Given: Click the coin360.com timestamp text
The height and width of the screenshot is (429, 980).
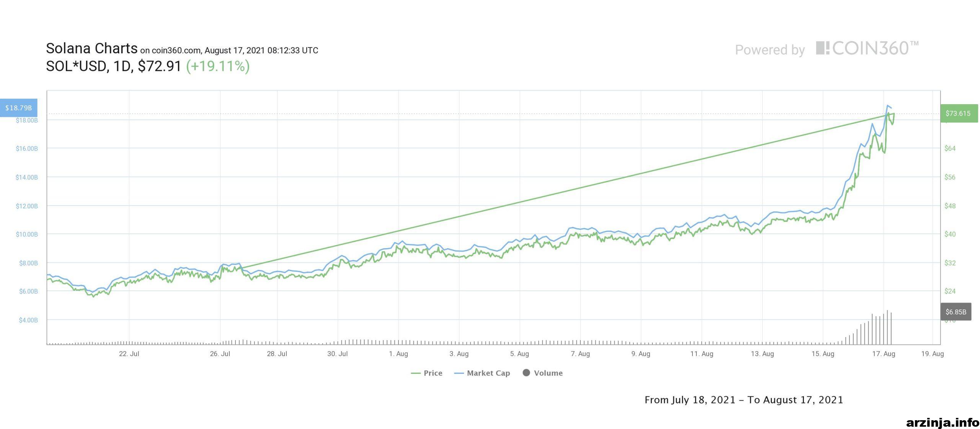Looking at the screenshot, I should (x=229, y=51).
